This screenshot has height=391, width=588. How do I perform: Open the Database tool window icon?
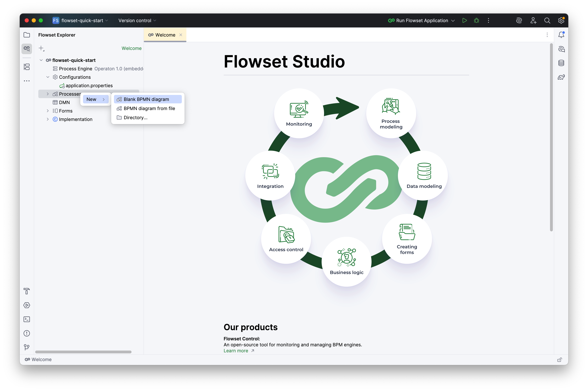point(561,63)
